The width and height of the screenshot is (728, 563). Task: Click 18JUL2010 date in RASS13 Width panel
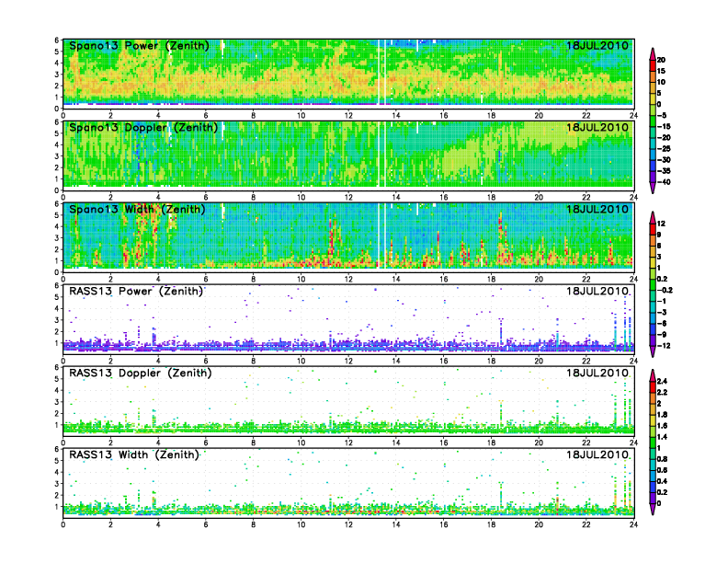click(597, 454)
